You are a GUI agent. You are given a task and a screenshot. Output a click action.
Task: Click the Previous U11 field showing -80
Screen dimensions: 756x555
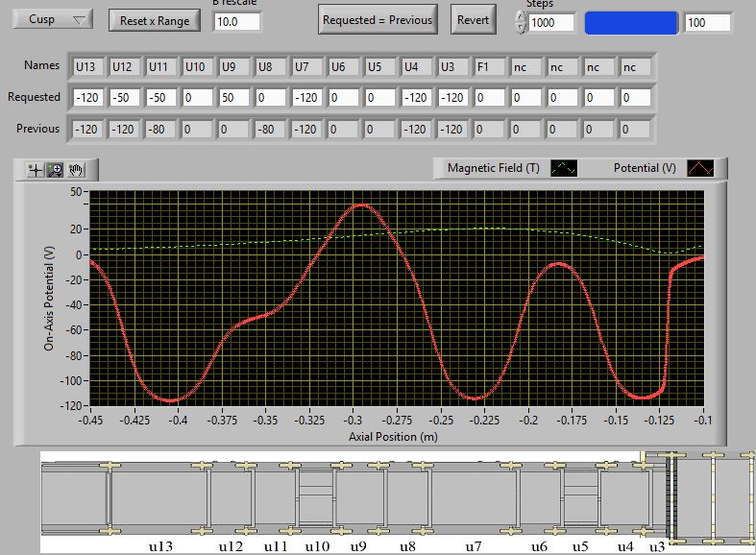click(161, 129)
